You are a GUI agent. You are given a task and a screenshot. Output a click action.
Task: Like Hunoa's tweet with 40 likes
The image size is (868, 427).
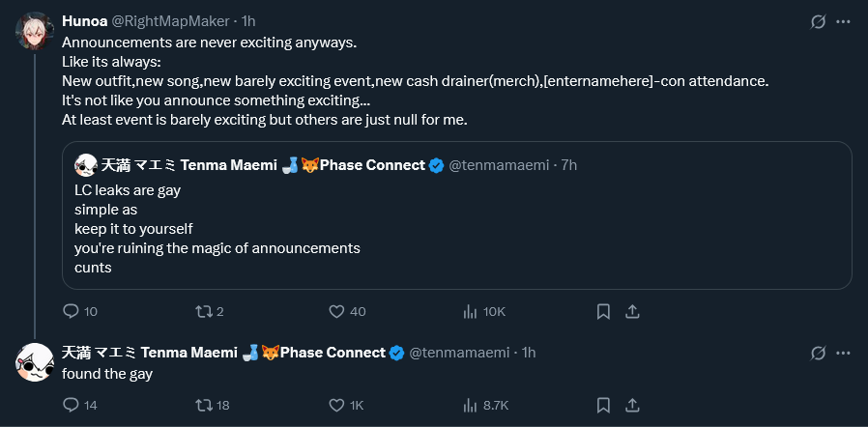click(x=336, y=311)
